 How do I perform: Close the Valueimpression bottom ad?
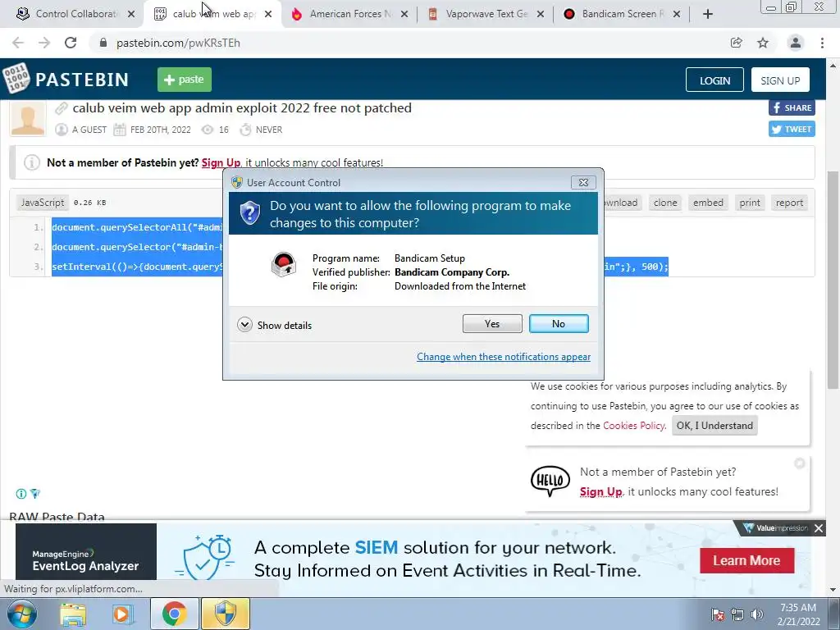819,528
